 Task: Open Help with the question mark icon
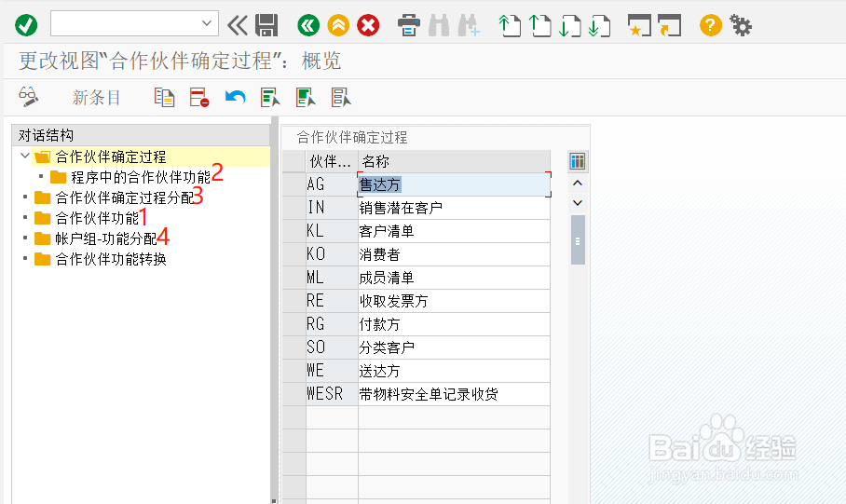[x=711, y=25]
